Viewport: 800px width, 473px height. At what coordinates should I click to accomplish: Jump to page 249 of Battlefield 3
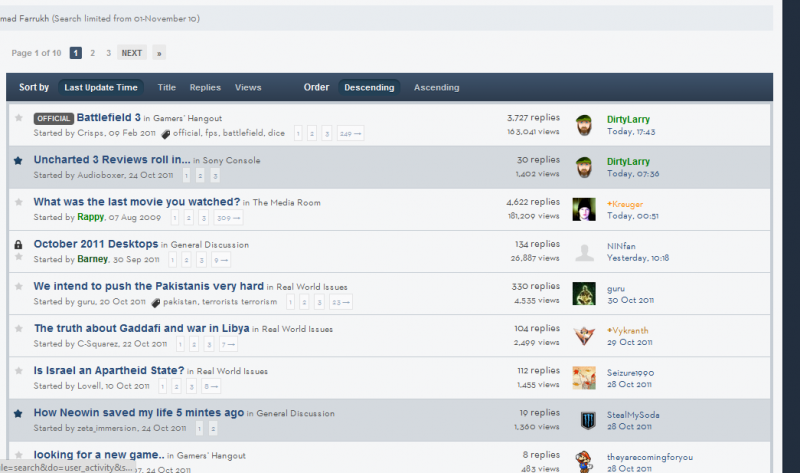[x=350, y=134]
